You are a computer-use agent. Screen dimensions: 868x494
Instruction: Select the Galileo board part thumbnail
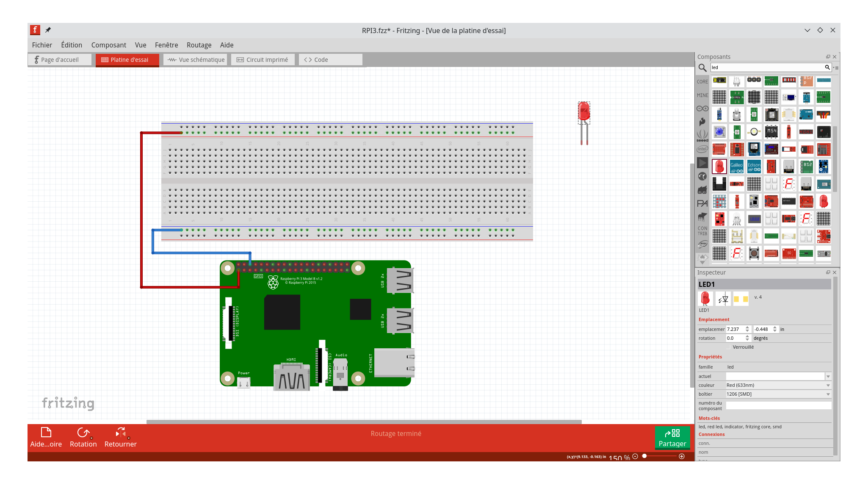click(x=737, y=167)
